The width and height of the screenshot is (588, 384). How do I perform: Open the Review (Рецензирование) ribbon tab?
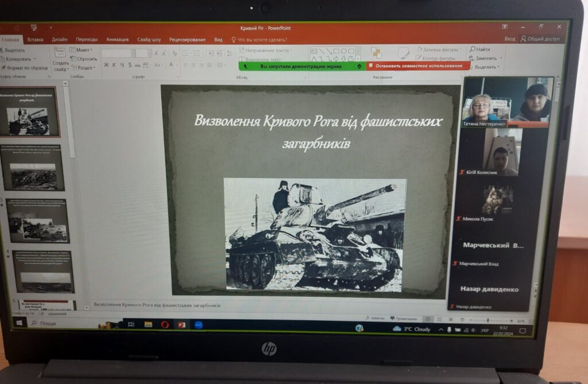[x=187, y=40]
